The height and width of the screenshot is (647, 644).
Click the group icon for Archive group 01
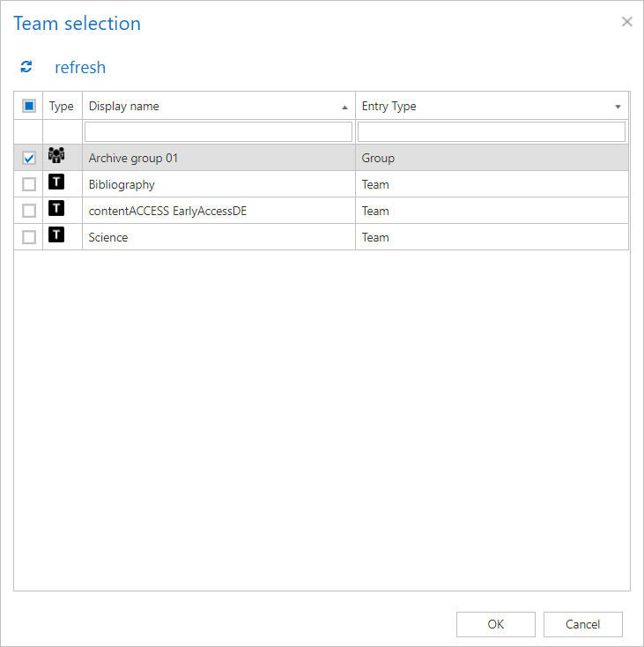pyautogui.click(x=56, y=157)
